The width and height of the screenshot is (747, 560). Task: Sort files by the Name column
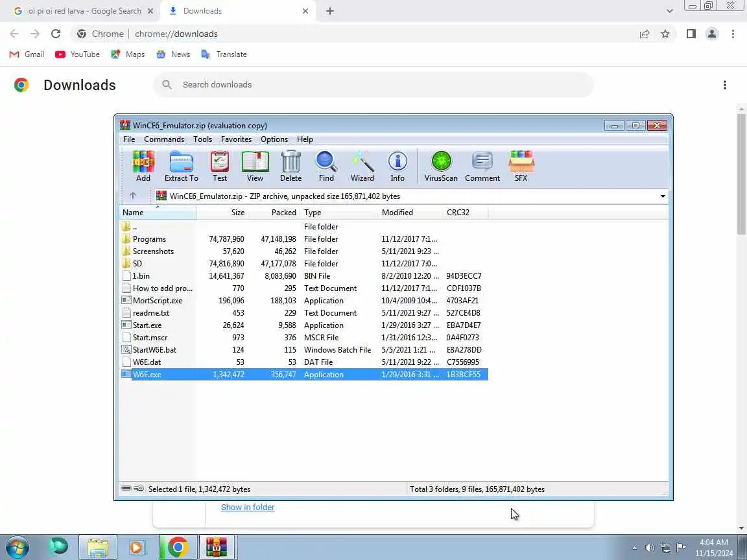click(x=157, y=213)
